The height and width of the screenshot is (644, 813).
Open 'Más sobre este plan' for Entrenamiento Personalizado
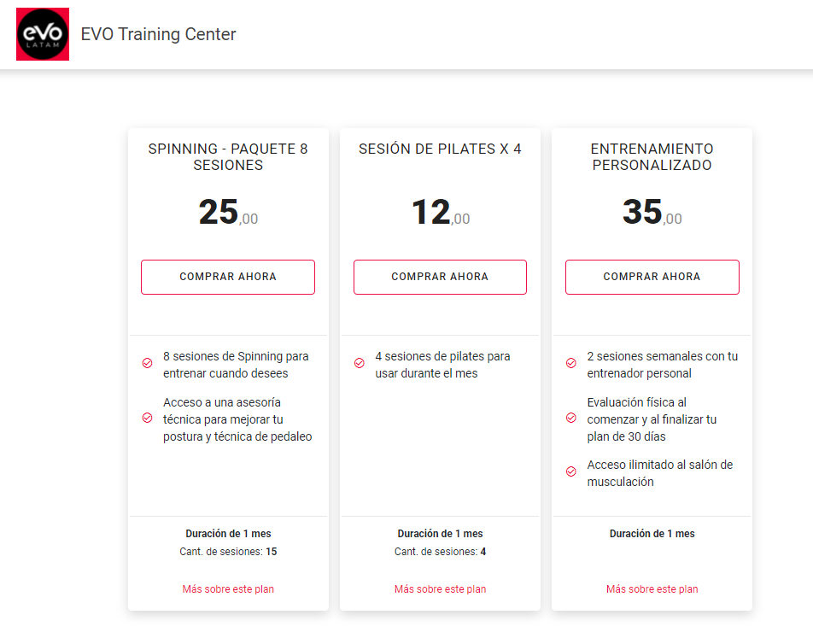pos(652,588)
